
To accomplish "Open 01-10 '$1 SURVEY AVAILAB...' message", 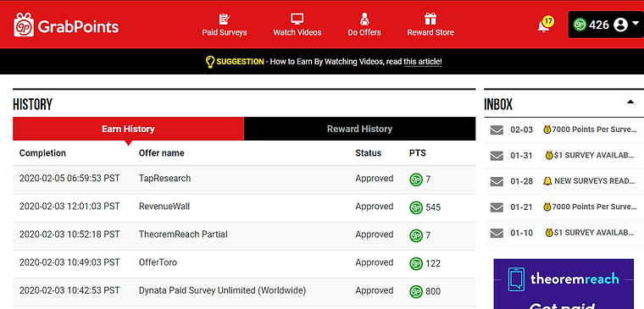I will pyautogui.click(x=590, y=233).
